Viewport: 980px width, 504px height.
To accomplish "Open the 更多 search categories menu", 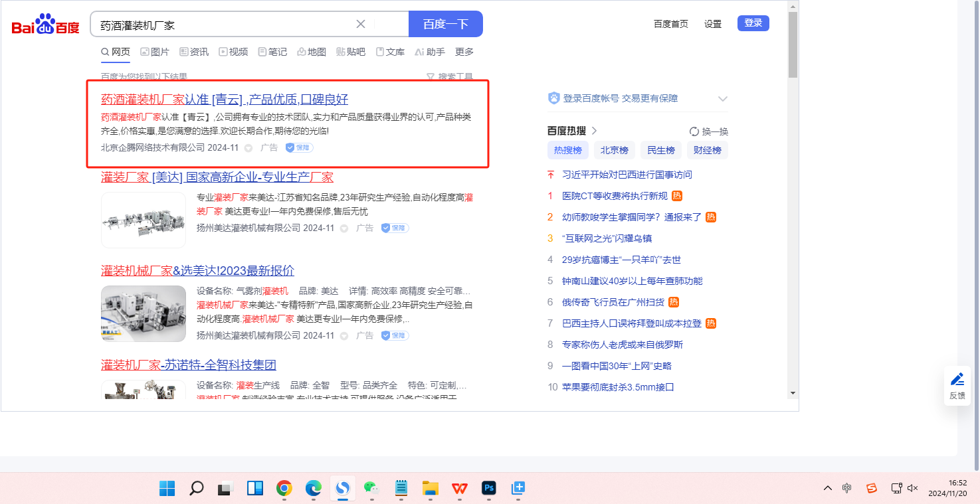I will 464,52.
